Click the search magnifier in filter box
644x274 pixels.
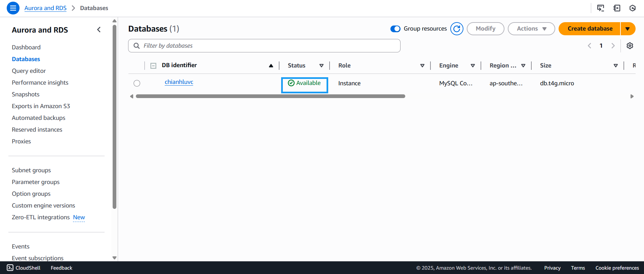(x=137, y=46)
